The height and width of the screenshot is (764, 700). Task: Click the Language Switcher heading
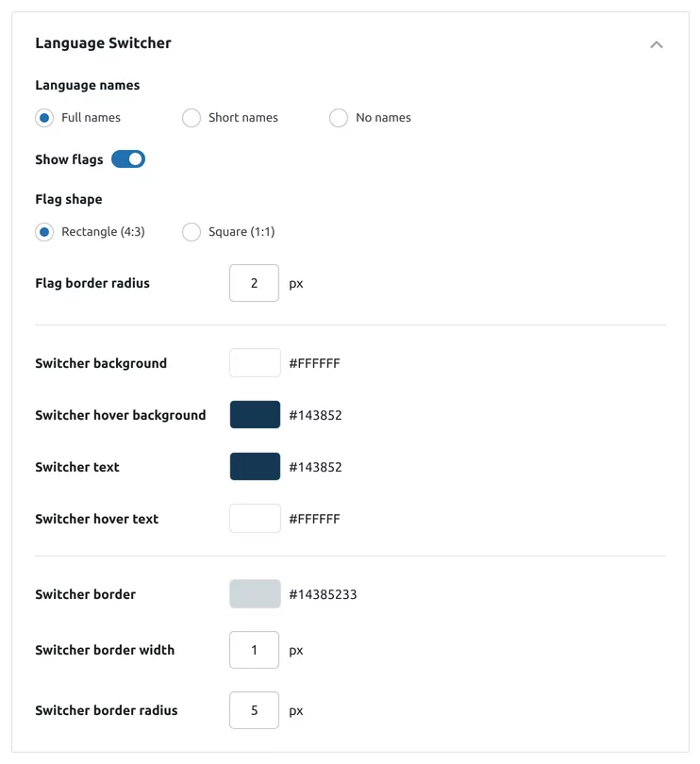[x=104, y=42]
